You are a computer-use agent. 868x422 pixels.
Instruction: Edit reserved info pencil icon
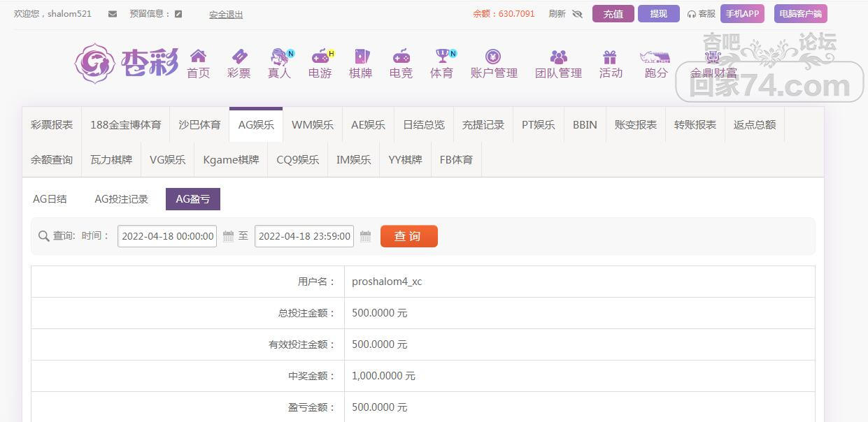coord(178,14)
